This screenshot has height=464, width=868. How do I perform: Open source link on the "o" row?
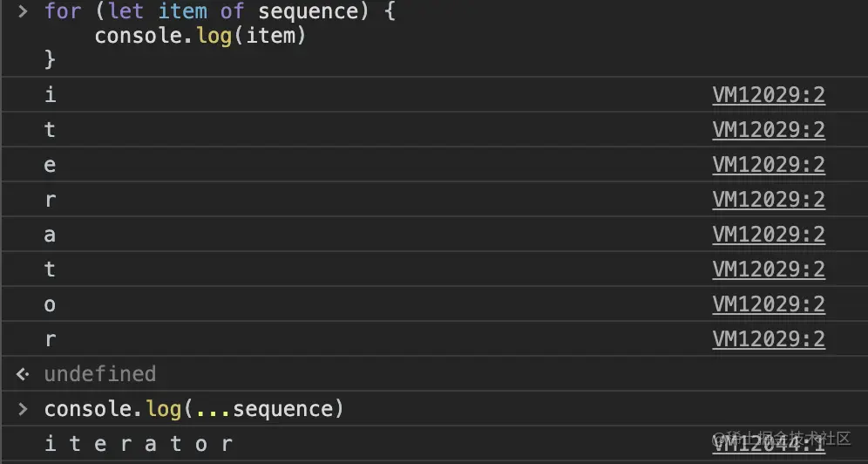click(x=768, y=304)
